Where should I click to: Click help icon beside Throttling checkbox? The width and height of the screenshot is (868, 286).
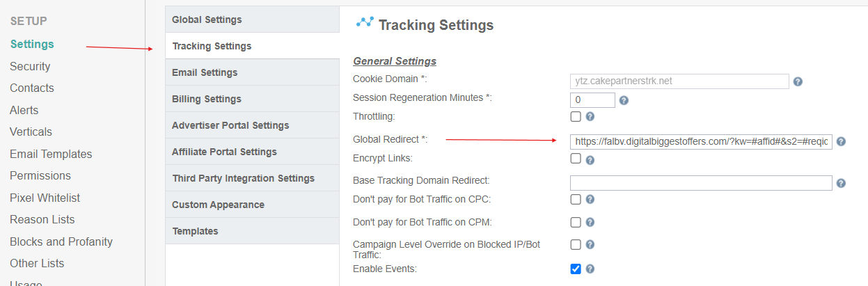[590, 117]
